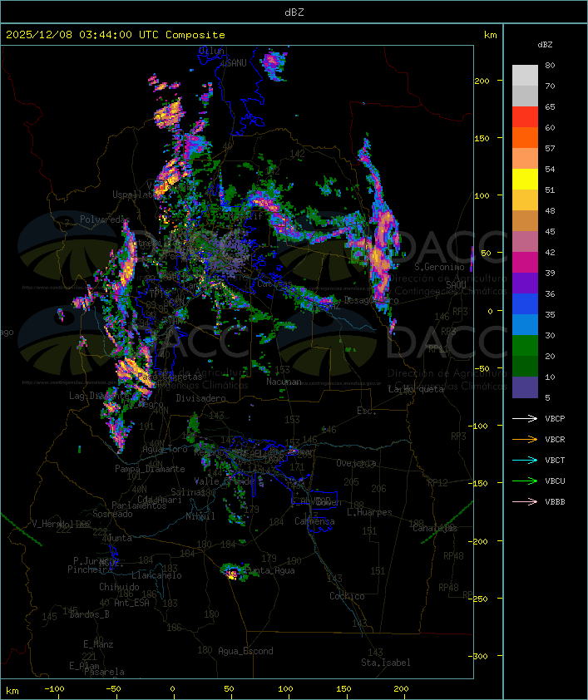Select the slate purple 5-10 dBZ swatch
The image size is (588, 700).
click(x=525, y=387)
